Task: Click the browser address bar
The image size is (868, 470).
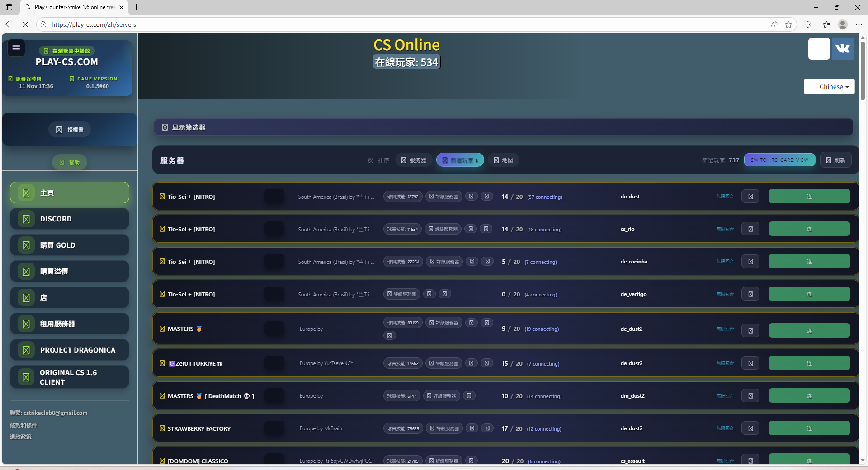Action: click(407, 24)
